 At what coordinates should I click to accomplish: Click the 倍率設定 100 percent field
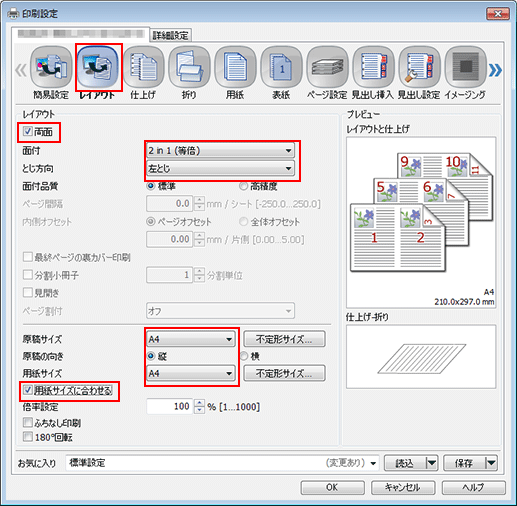pos(170,406)
